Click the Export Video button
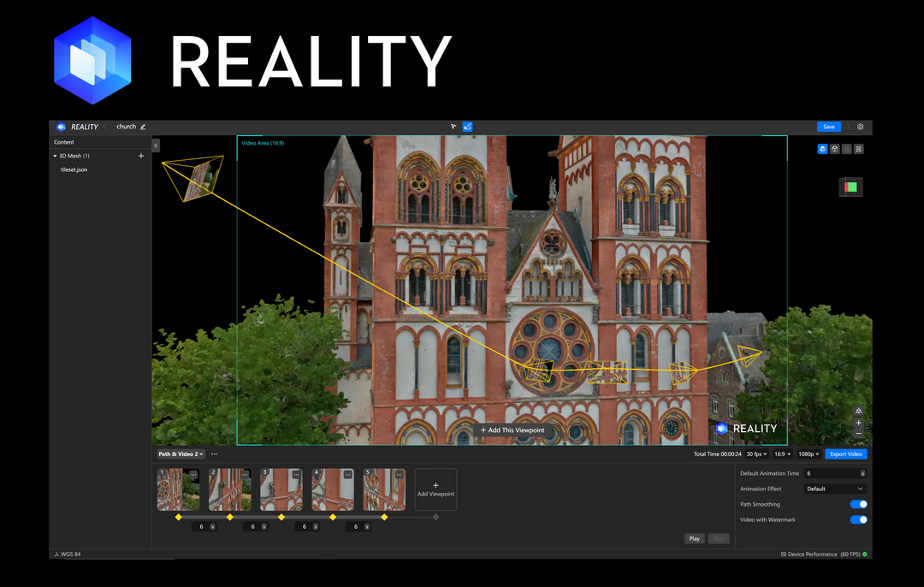Viewport: 924px width, 587px height. [x=845, y=454]
